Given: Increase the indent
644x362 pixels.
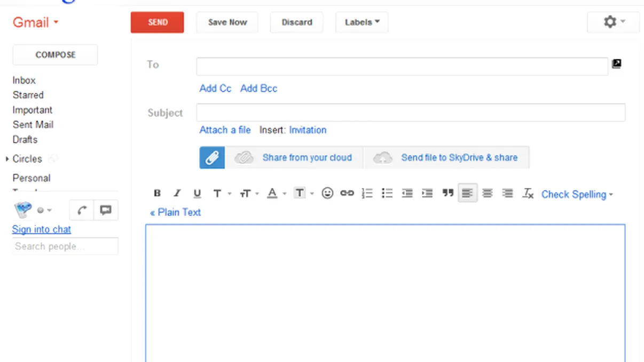Looking at the screenshot, I should point(427,193).
